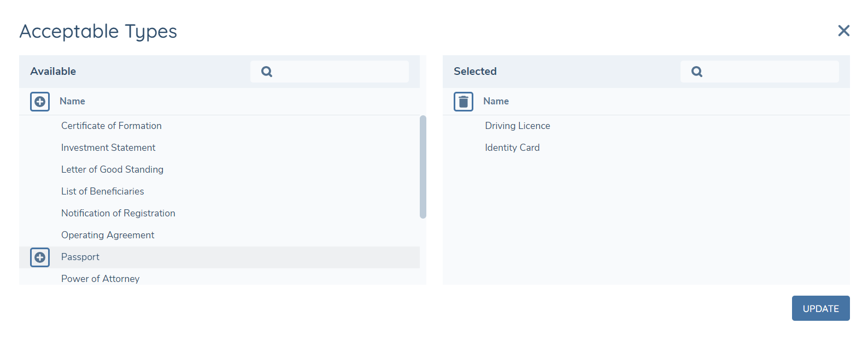Click the Available list vertical scrollbar
868x341 pixels.
(x=423, y=167)
